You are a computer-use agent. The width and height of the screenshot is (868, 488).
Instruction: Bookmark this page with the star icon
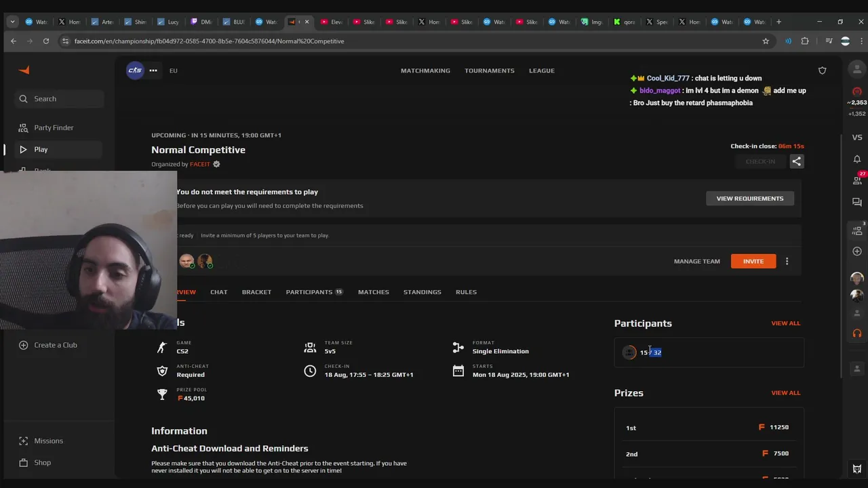coord(766,41)
